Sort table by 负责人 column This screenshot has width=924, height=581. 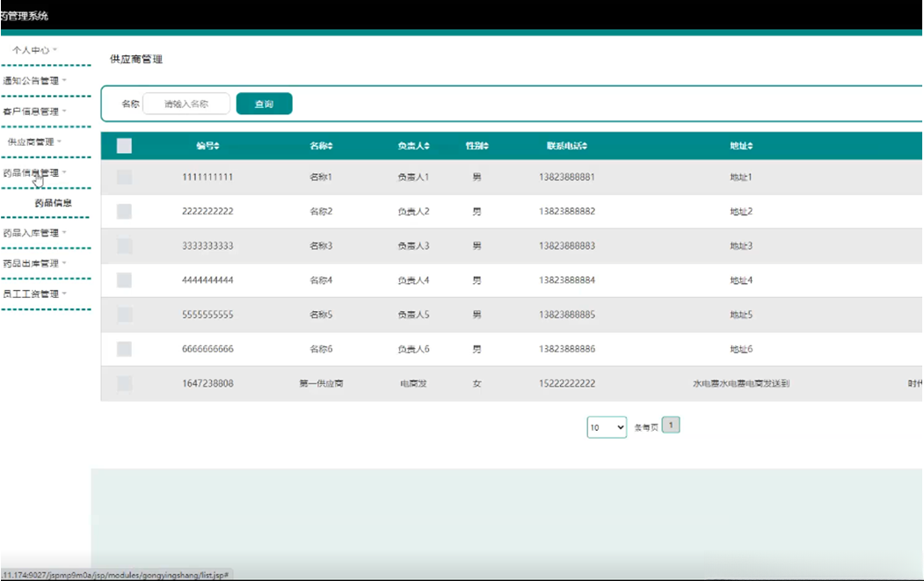pos(414,146)
